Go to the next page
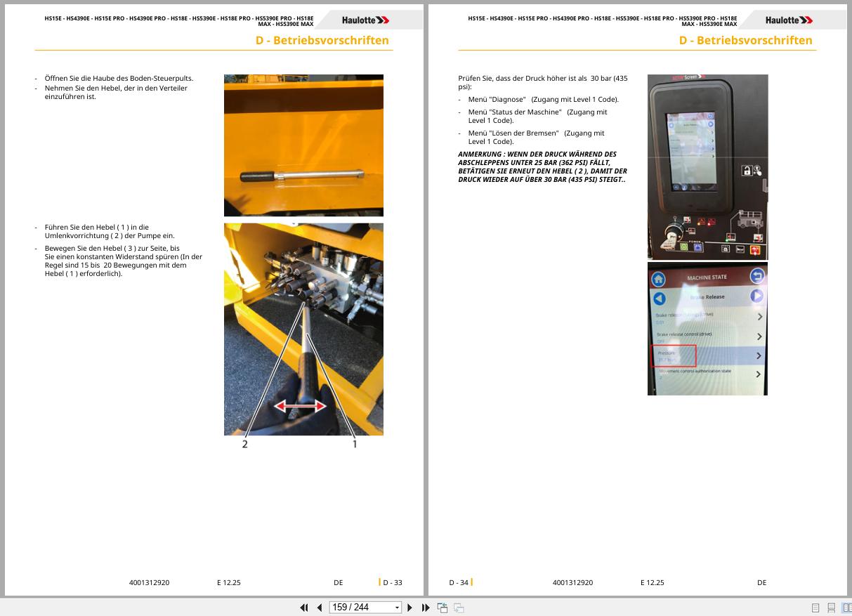This screenshot has width=852, height=616. click(x=410, y=608)
